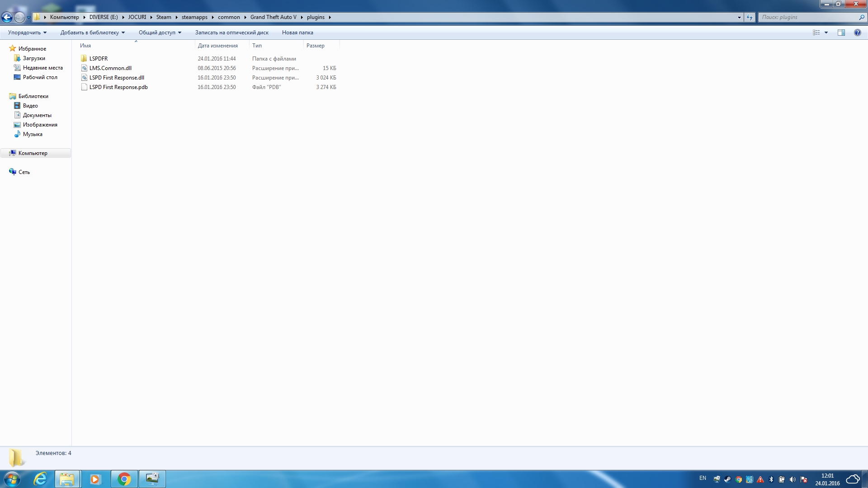
Task: Open Загрузки in the sidebar
Action: (x=34, y=58)
